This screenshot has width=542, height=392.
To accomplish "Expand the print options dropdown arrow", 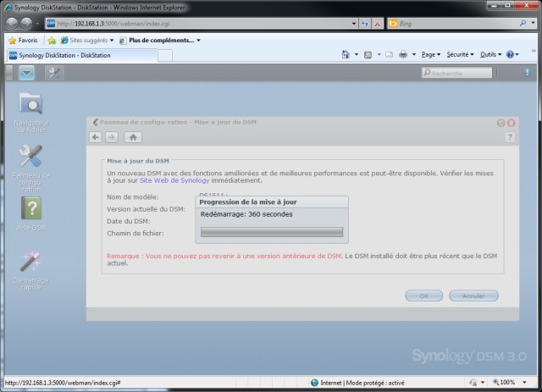I will pos(414,55).
